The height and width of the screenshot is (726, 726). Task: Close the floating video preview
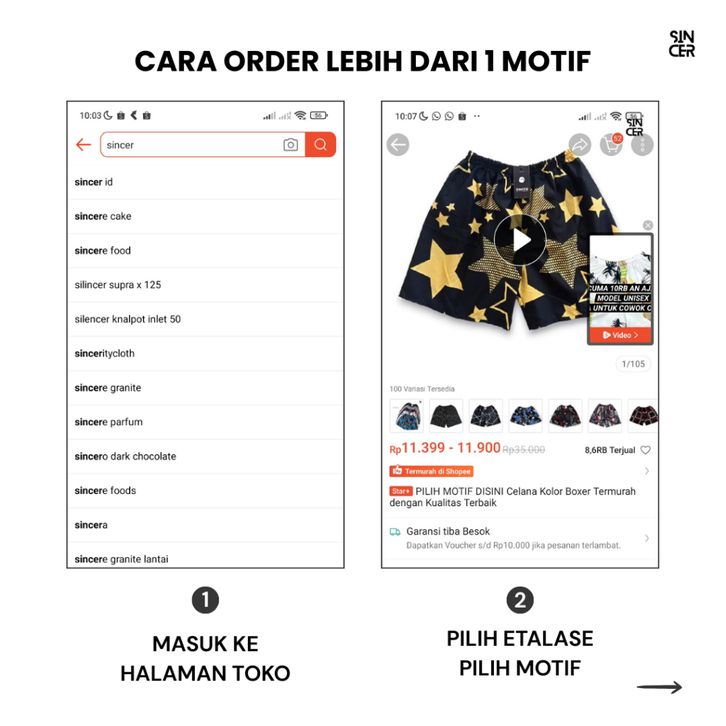click(x=648, y=225)
